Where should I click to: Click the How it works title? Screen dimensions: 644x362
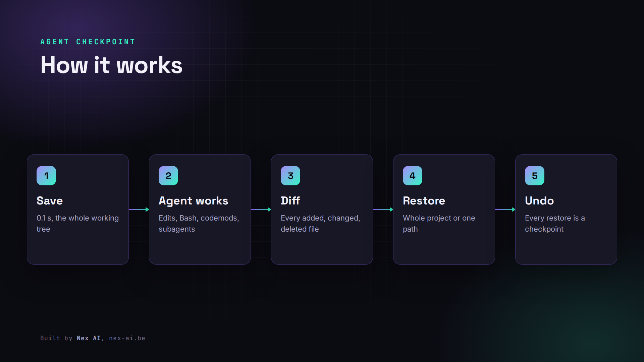click(x=112, y=65)
